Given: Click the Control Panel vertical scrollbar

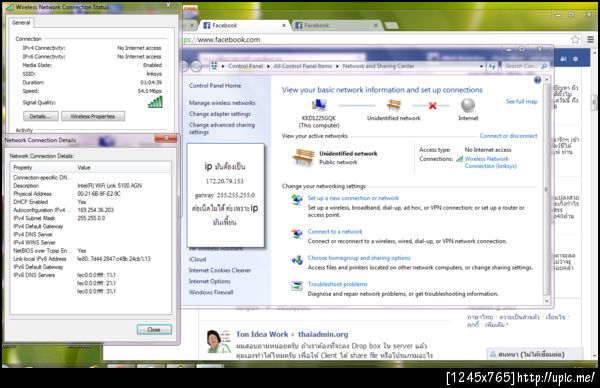Looking at the screenshot, I should tap(546, 190).
